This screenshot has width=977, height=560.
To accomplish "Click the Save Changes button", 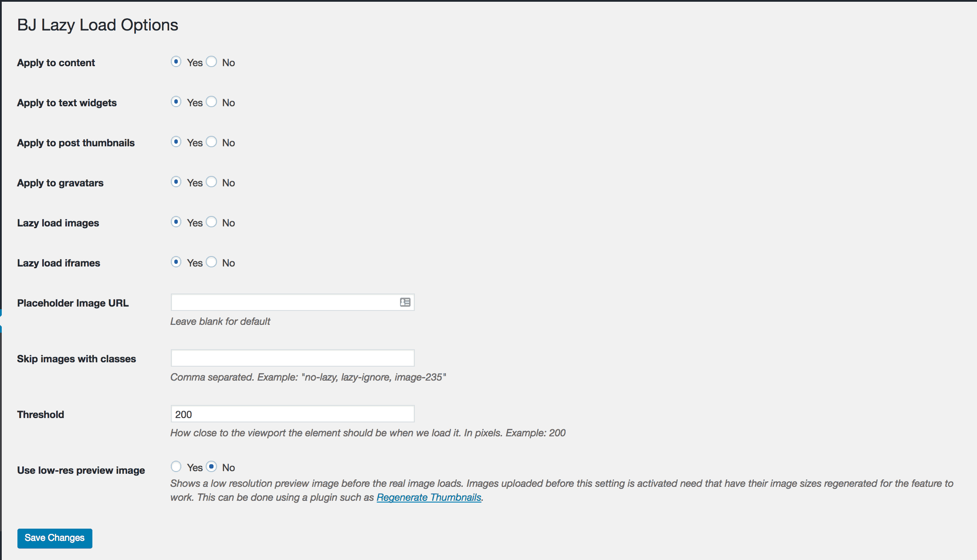I will (54, 538).
